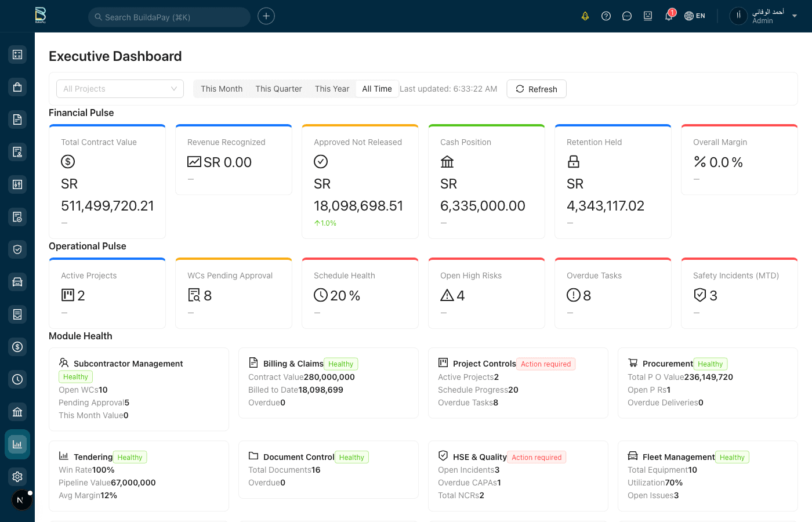Click the shield-check HSE icon in sidebar
Viewport: 812px width, 522px height.
point(17,249)
